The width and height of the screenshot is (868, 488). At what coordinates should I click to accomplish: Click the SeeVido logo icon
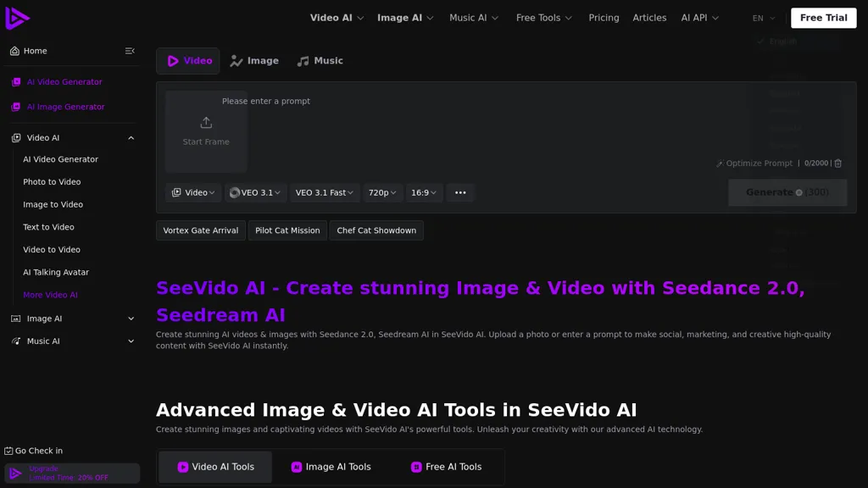pyautogui.click(x=17, y=19)
